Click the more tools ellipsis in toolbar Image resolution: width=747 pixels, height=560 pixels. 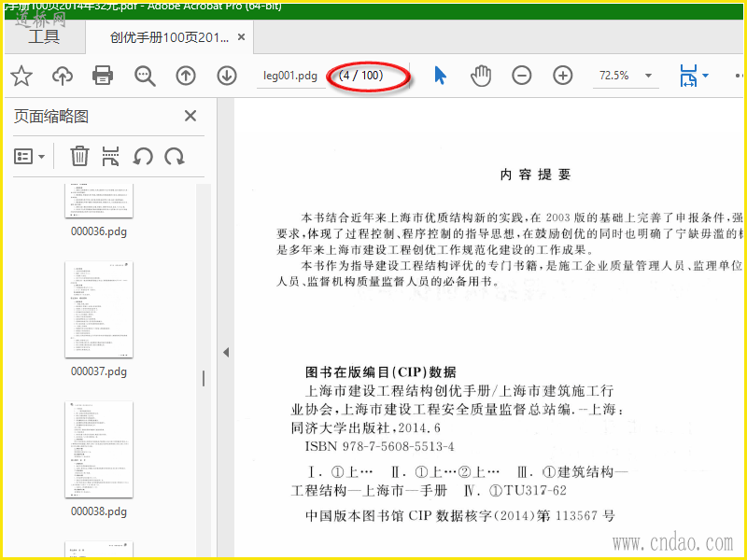[739, 76]
